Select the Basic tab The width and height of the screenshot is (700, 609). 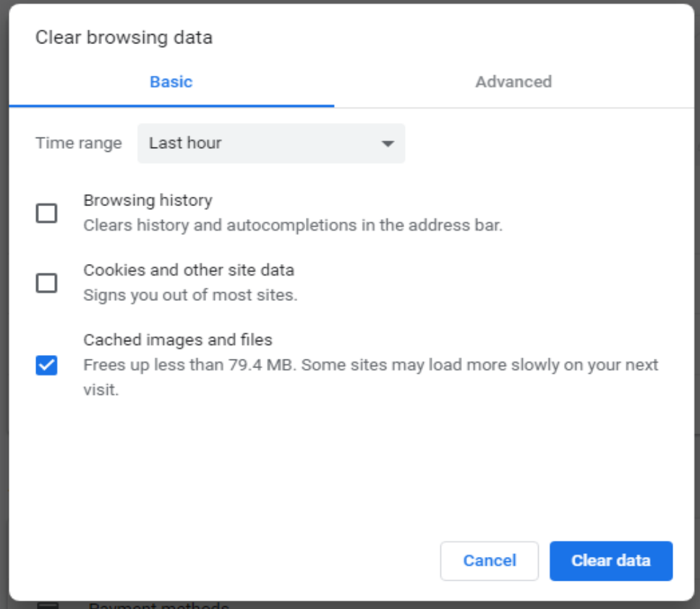171,82
